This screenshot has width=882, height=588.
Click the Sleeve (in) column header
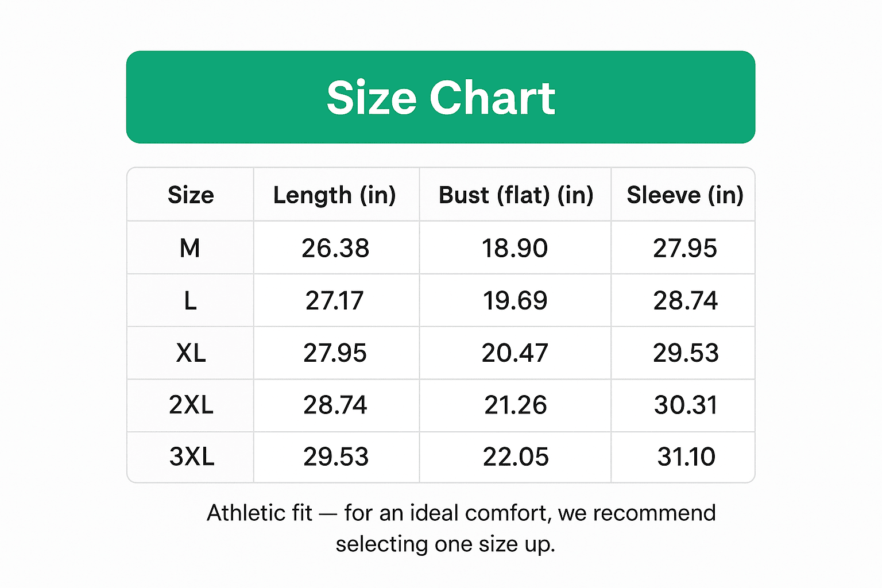pyautogui.click(x=685, y=195)
